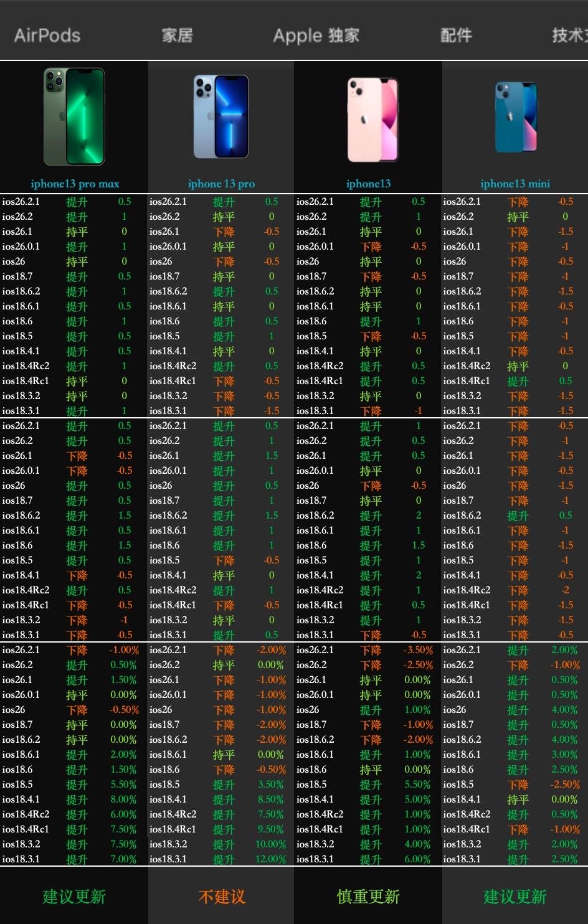This screenshot has height=924, width=588.
Task: Tap 建议更新 under iPhone 13 mini
Action: pos(515,897)
